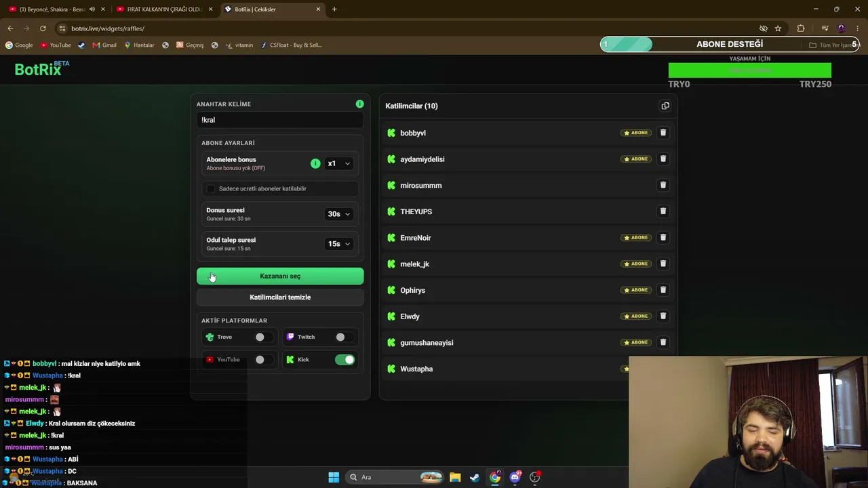
Task: Copy the participants list with the copy icon
Action: (x=665, y=106)
